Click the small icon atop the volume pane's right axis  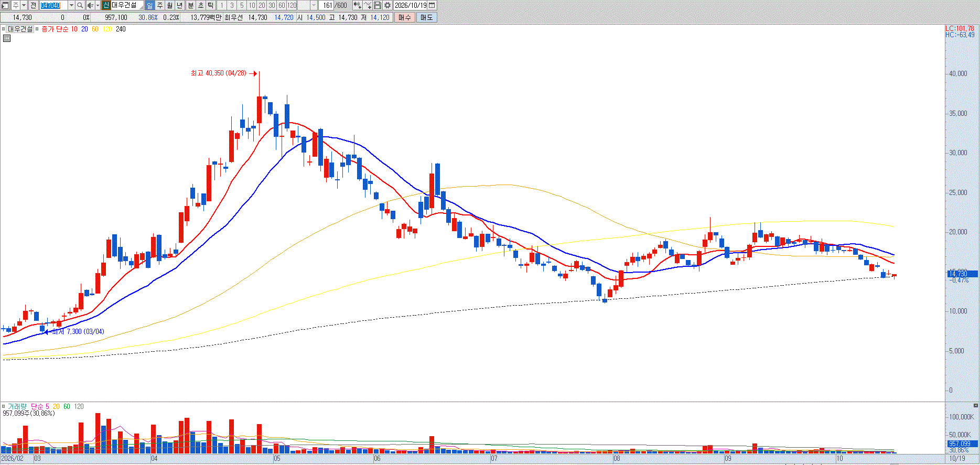click(x=976, y=406)
